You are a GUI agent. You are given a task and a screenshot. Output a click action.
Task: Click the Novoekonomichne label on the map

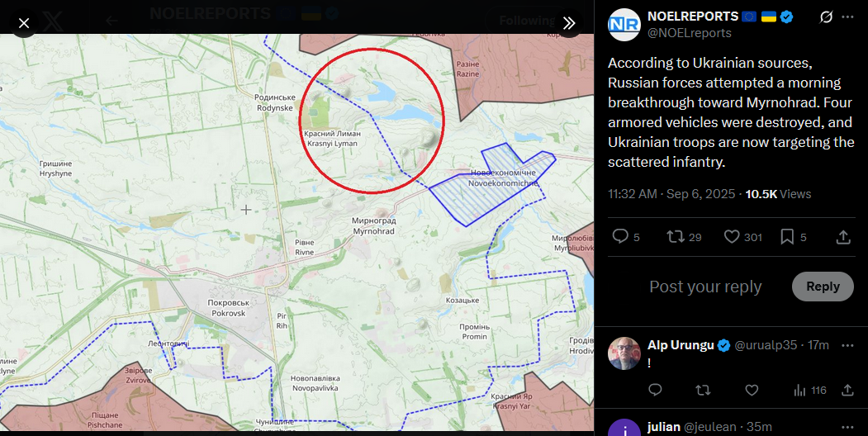point(503,178)
